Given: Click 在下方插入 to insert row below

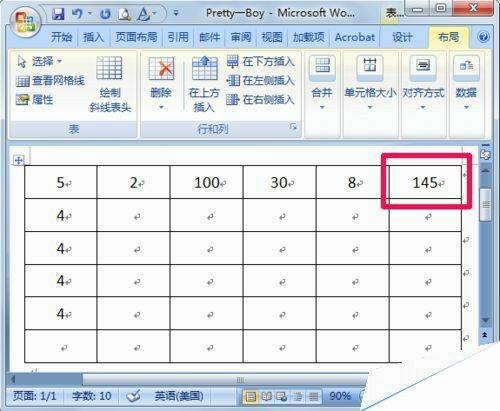Looking at the screenshot, I should (x=260, y=62).
